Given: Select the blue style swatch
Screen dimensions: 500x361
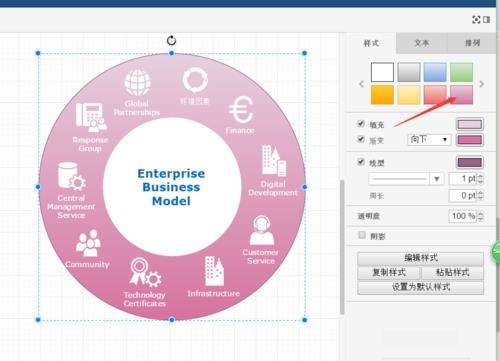Looking at the screenshot, I should tap(435, 72).
